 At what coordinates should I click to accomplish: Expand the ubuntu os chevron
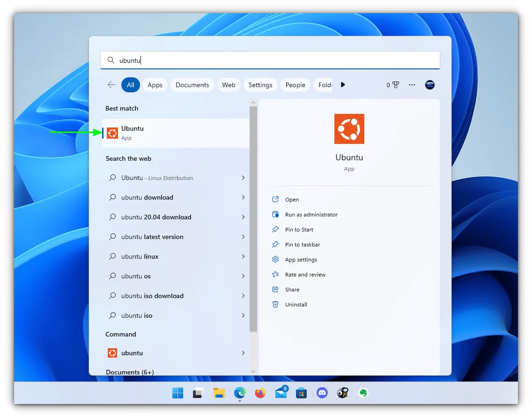(x=243, y=276)
